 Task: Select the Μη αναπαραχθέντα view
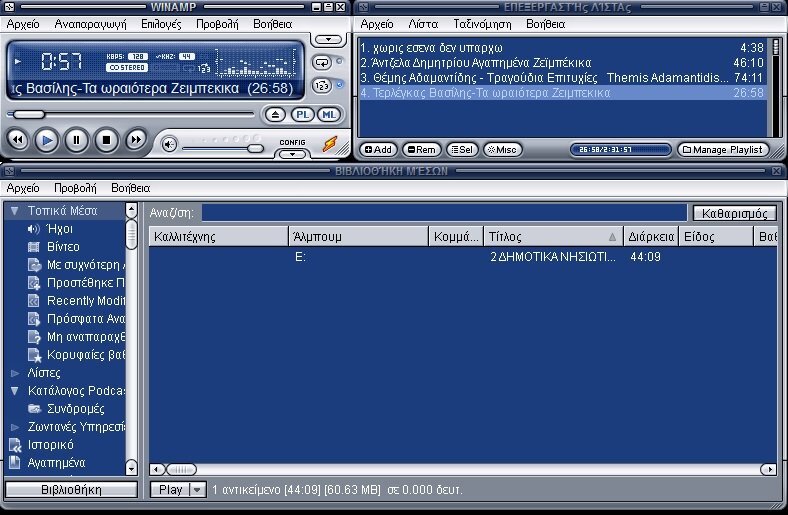click(x=75, y=337)
